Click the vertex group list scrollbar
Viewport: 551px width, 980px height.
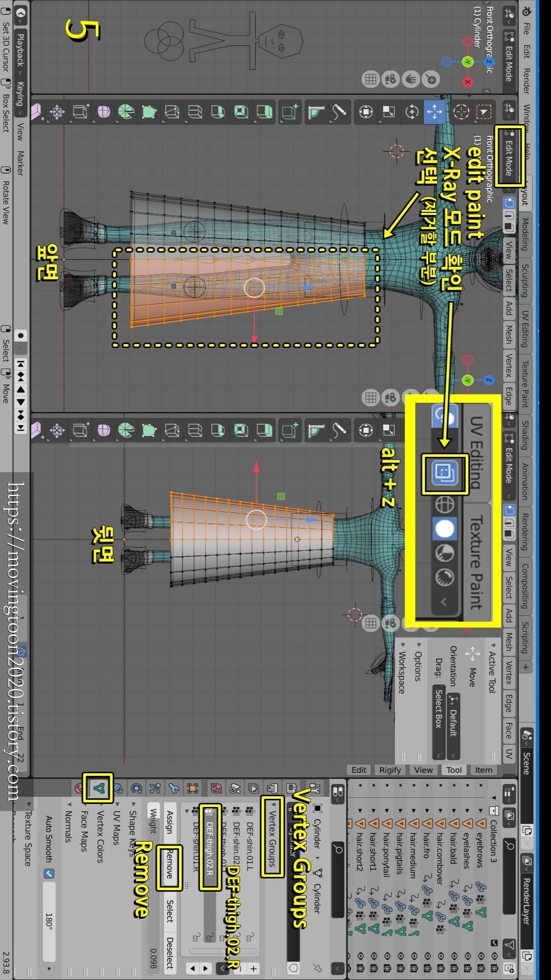tap(223, 951)
